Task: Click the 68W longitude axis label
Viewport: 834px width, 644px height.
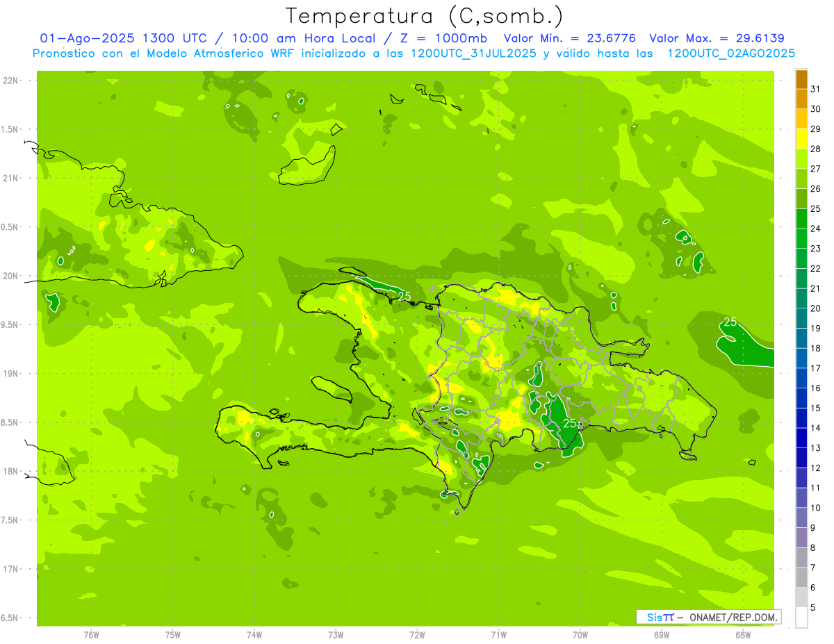Action: pos(743,635)
